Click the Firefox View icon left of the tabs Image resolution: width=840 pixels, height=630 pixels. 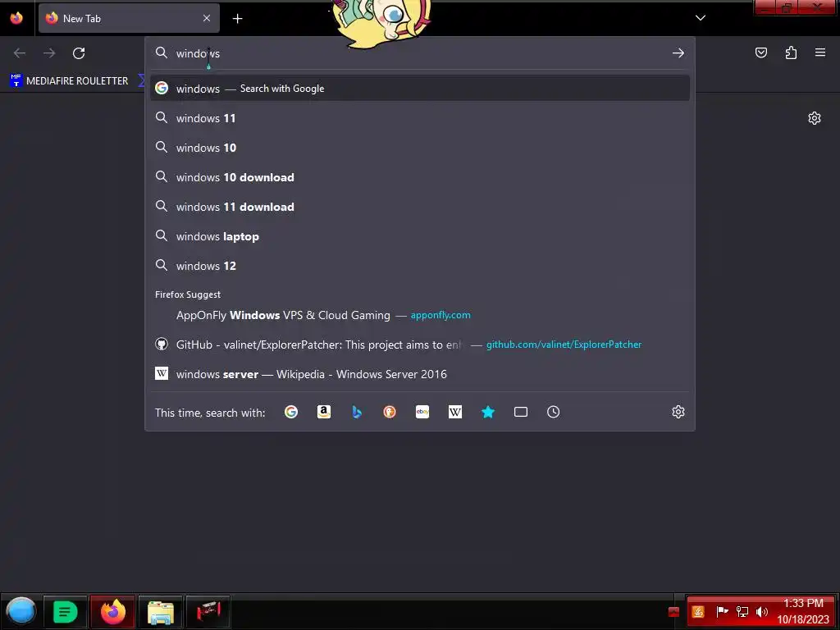(x=16, y=18)
